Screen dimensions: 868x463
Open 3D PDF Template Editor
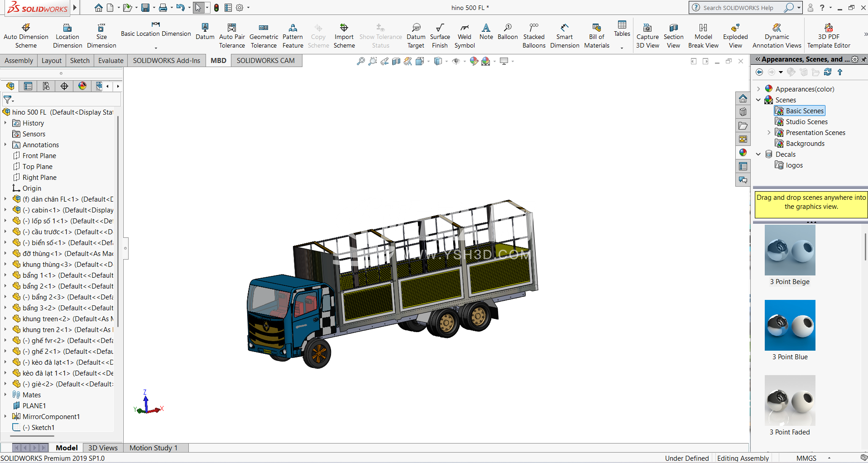pyautogui.click(x=829, y=36)
